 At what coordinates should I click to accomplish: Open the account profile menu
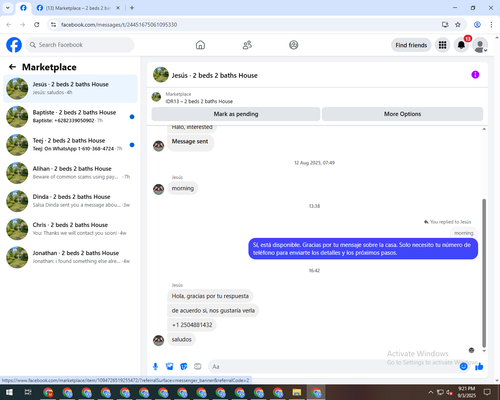coord(480,45)
